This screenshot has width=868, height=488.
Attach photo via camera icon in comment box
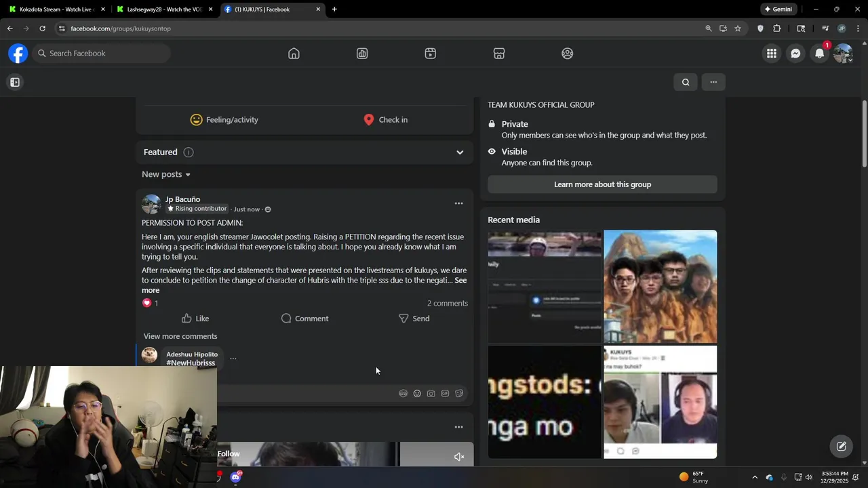pyautogui.click(x=431, y=393)
